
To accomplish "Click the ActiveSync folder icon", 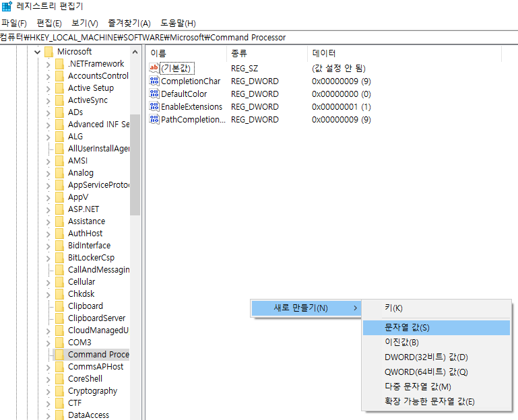I will click(59, 100).
